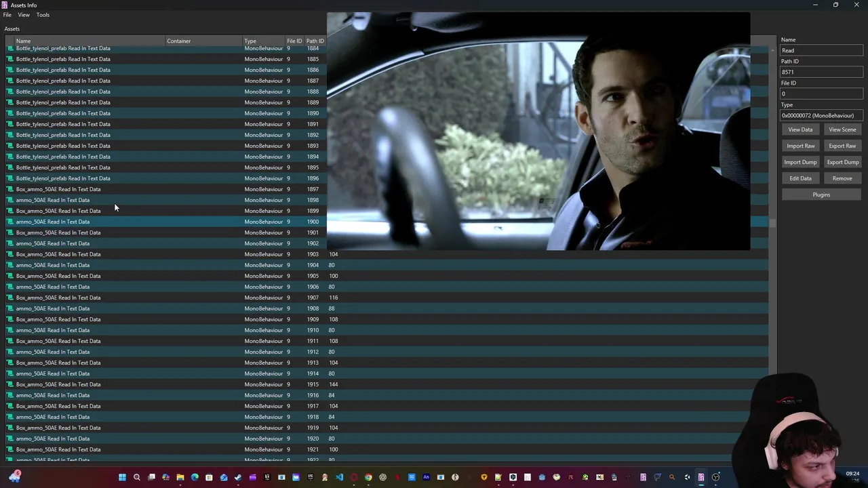The width and height of the screenshot is (868, 488).
Task: Click the Type column header
Action: pyautogui.click(x=264, y=41)
